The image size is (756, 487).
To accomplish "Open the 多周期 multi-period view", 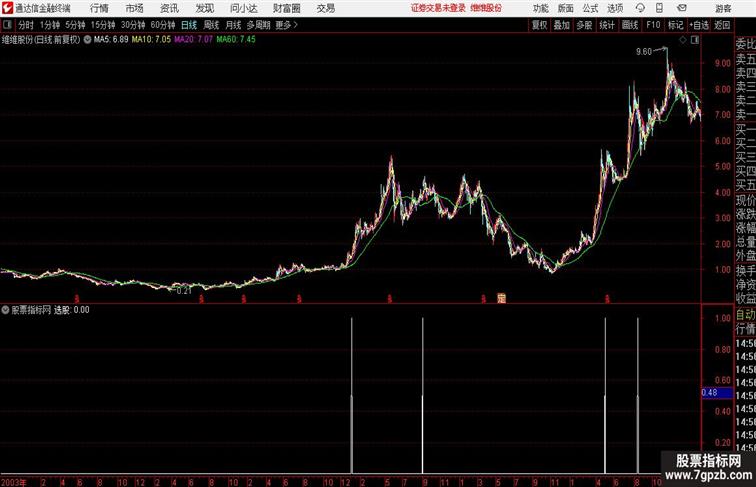I will [x=258, y=25].
